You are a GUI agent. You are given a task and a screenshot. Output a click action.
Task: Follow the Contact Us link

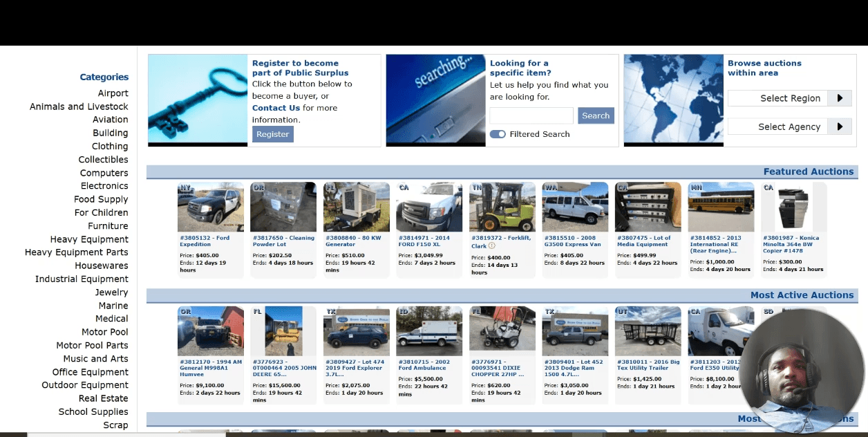[276, 108]
